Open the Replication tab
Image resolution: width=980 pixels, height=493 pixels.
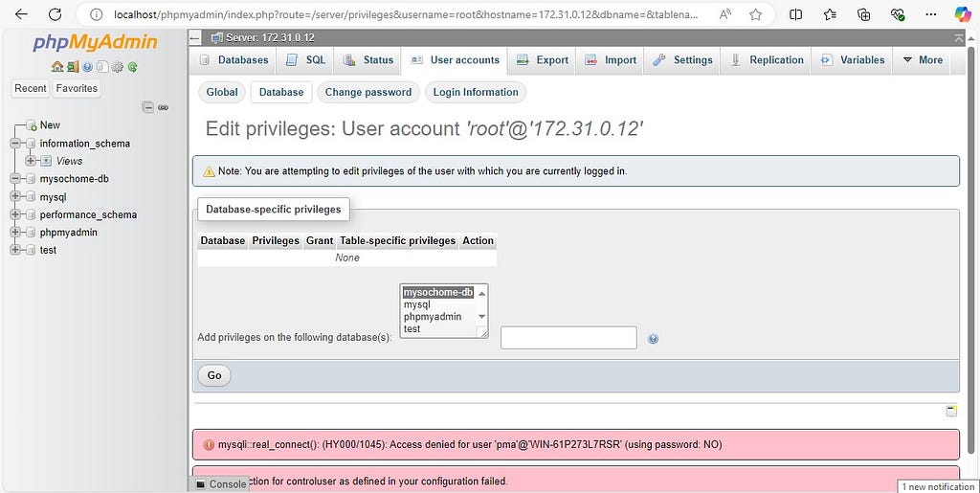767,60
